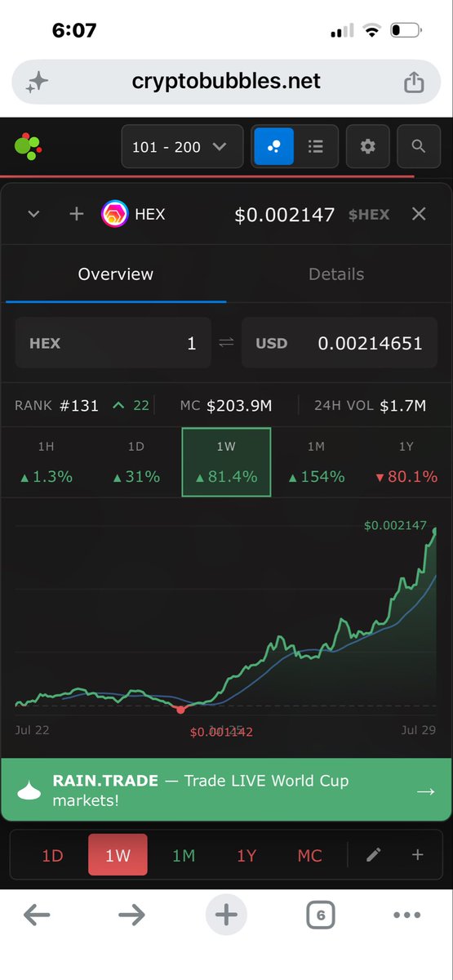Open the browser more options menu
Image resolution: width=453 pixels, height=980 pixels.
click(407, 915)
